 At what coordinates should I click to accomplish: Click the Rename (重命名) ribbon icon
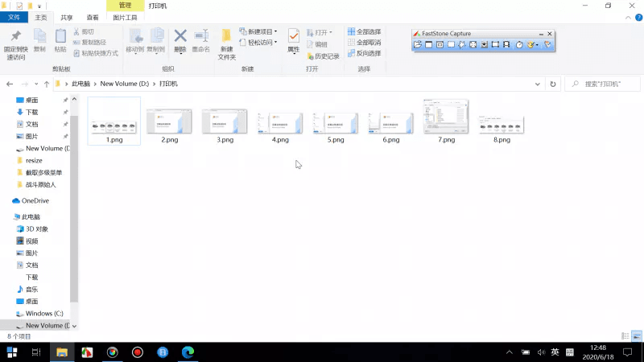coord(200,41)
